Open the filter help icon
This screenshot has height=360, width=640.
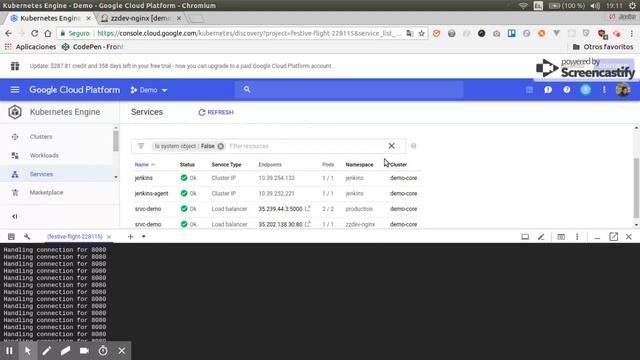tap(413, 146)
